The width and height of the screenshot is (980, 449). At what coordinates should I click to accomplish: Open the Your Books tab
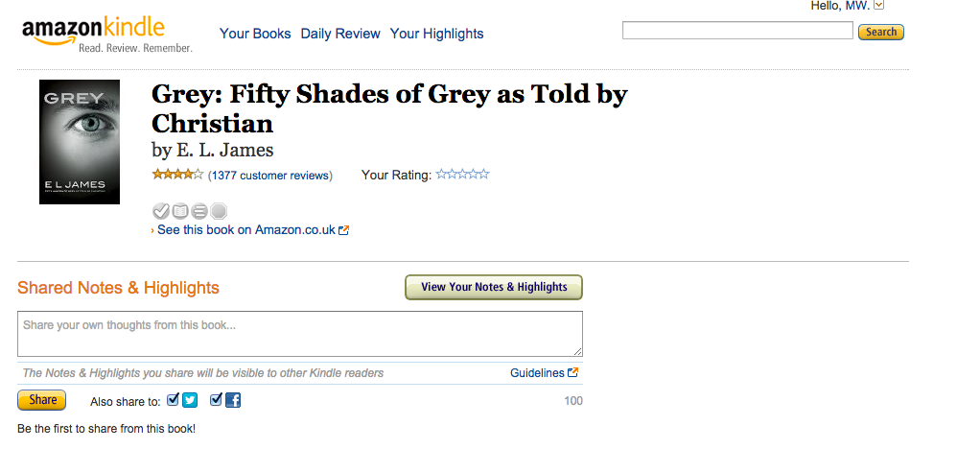[255, 34]
